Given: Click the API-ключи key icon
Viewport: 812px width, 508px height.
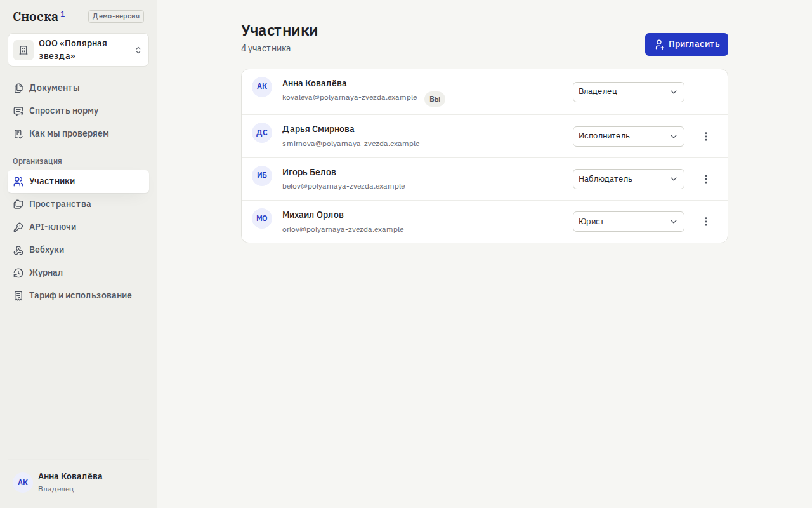Looking at the screenshot, I should coord(18,227).
